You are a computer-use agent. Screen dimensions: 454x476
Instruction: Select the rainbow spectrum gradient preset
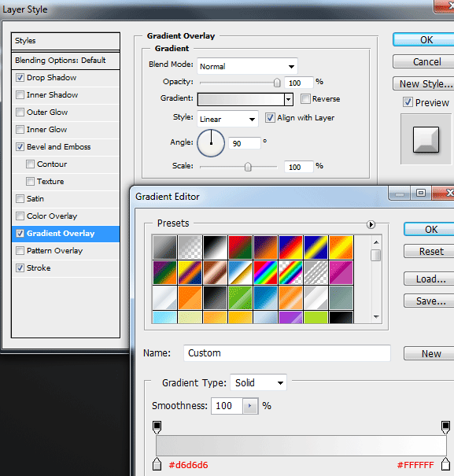click(265, 272)
